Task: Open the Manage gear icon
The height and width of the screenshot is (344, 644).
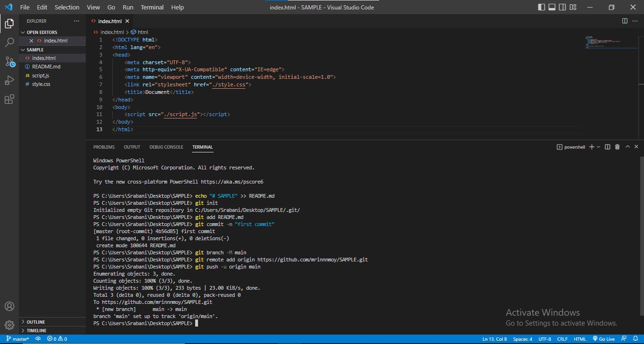Action: (x=9, y=325)
